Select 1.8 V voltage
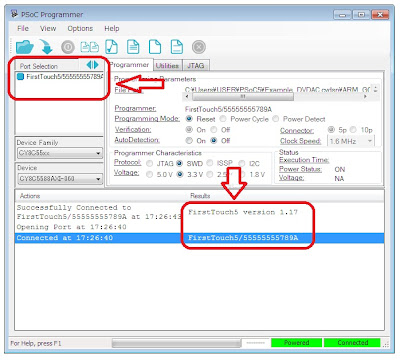 pyautogui.click(x=244, y=174)
